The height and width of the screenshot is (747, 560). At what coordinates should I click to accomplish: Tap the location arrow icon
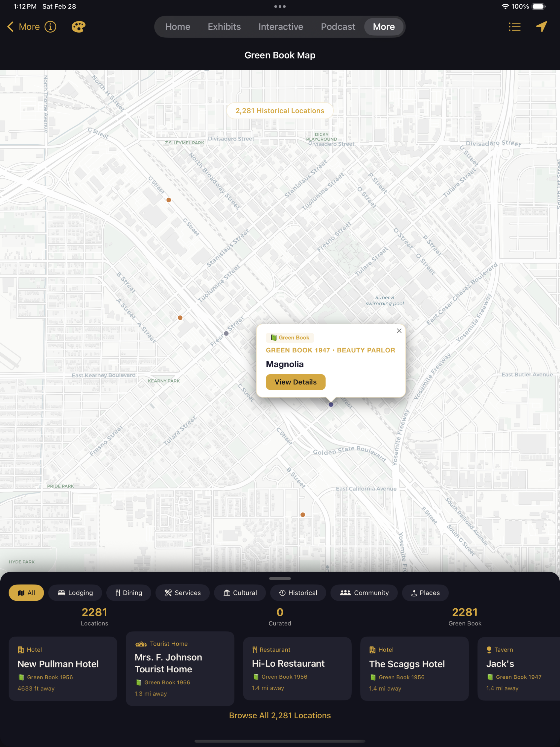(x=541, y=27)
